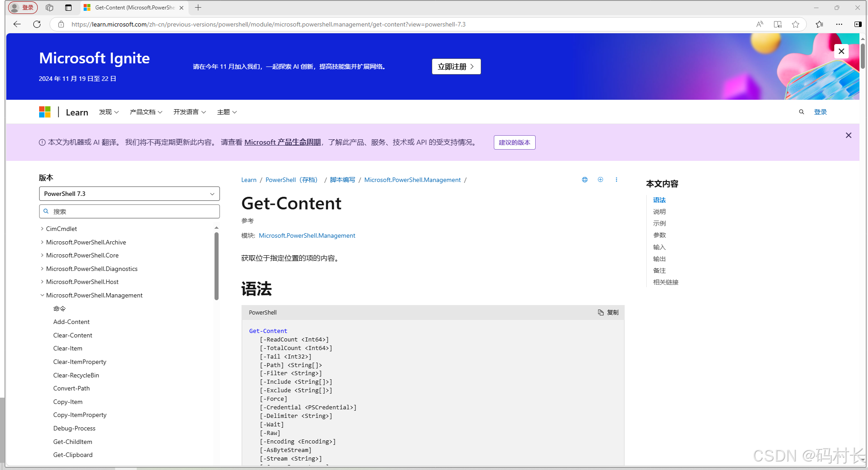
Task: Expand Microsoft.PowerShell.Diagnostics tree node
Action: (x=42, y=269)
